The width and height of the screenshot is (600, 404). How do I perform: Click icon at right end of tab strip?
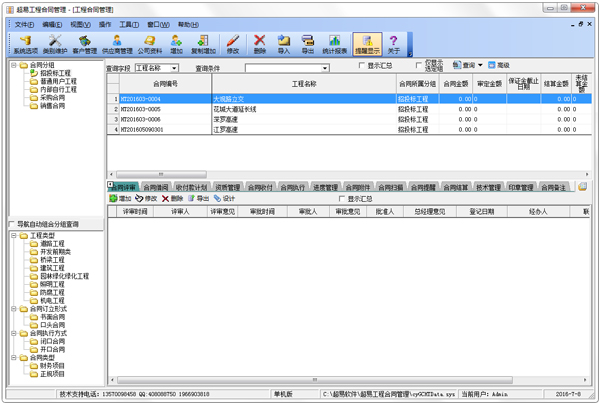tap(582, 187)
